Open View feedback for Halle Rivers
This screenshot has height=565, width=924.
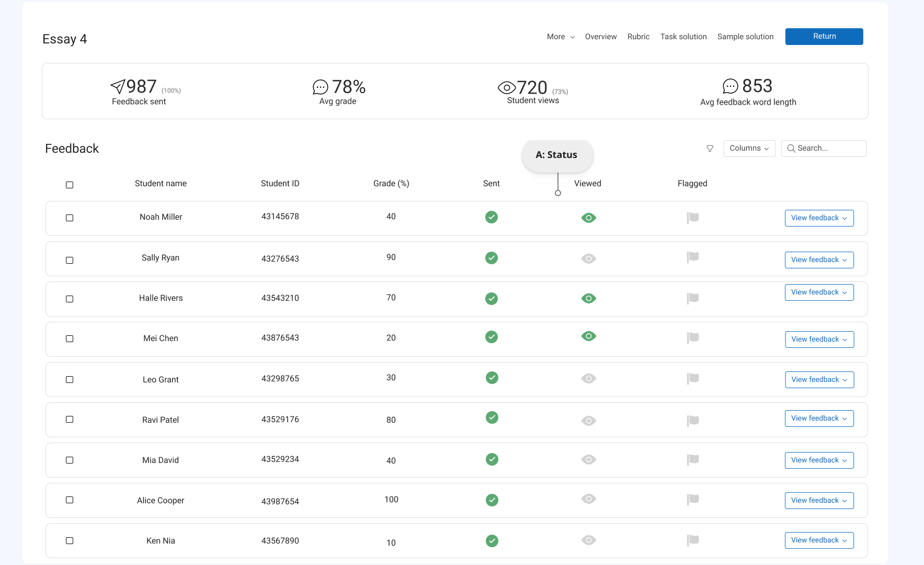pyautogui.click(x=819, y=292)
